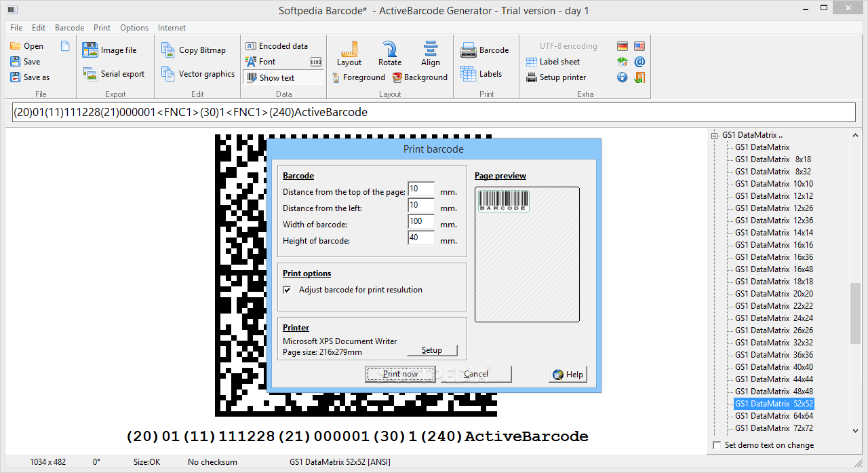Image resolution: width=868 pixels, height=473 pixels.
Task: Open the Print menu
Action: [102, 28]
